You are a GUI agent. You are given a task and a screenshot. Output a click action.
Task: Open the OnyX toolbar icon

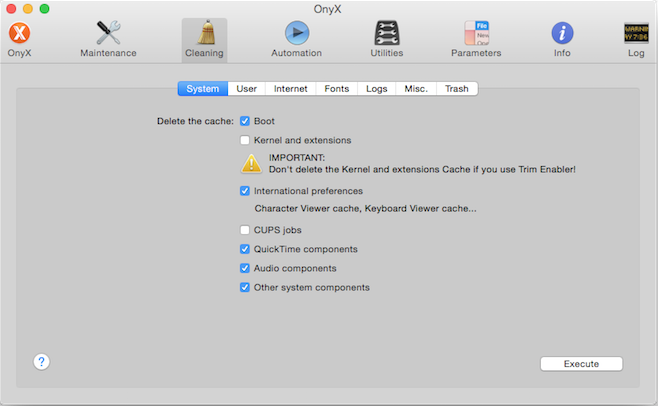pos(18,35)
